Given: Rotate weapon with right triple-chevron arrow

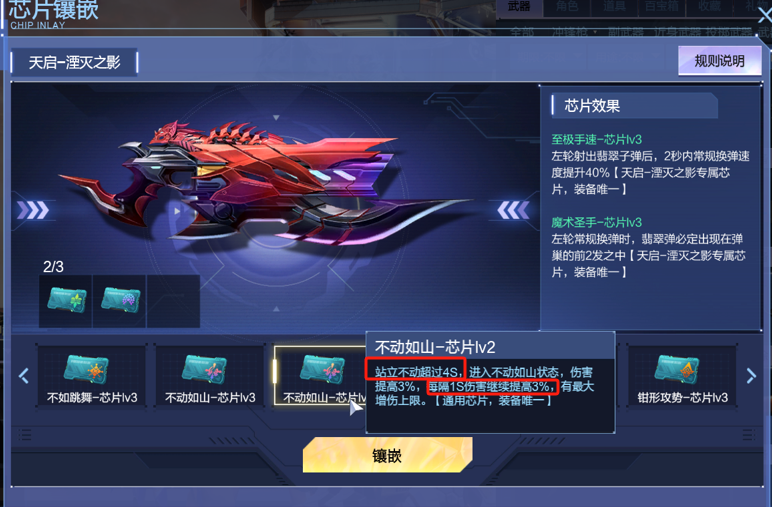Looking at the screenshot, I should (x=513, y=210).
